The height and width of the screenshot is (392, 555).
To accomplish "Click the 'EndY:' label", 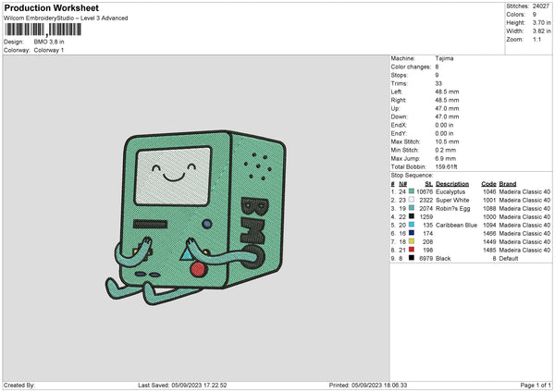I will [x=399, y=133].
